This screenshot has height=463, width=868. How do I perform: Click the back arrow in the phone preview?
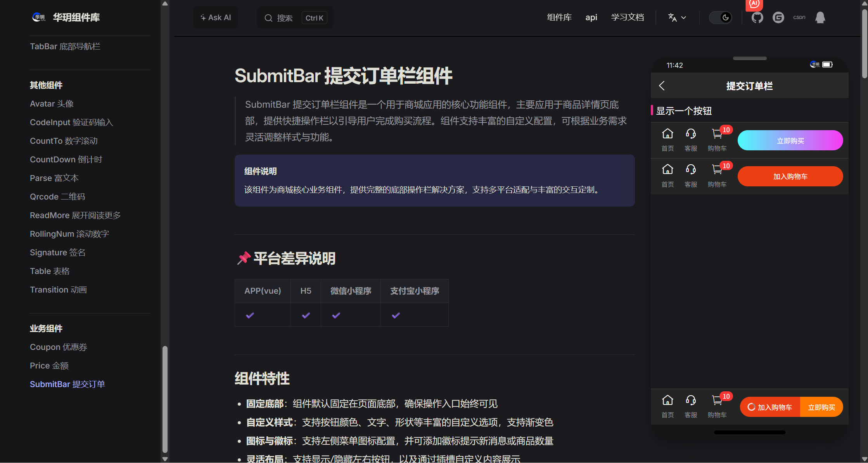tap(661, 86)
